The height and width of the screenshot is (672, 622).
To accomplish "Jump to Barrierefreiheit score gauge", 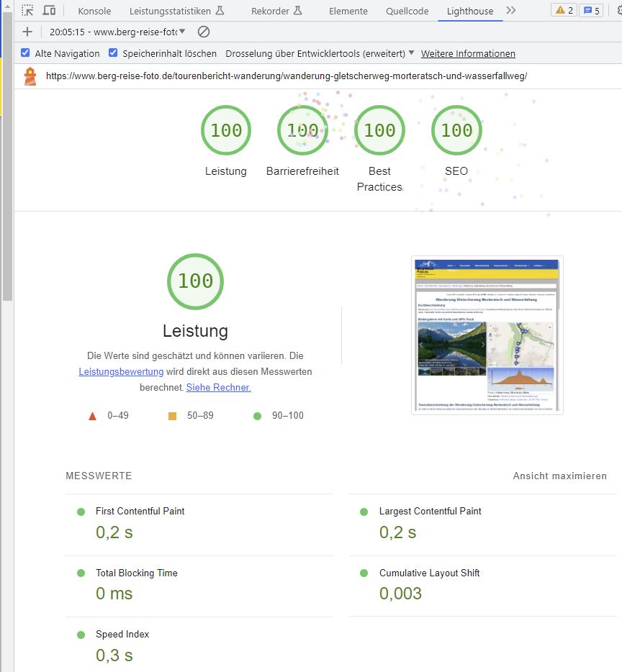I will point(302,130).
